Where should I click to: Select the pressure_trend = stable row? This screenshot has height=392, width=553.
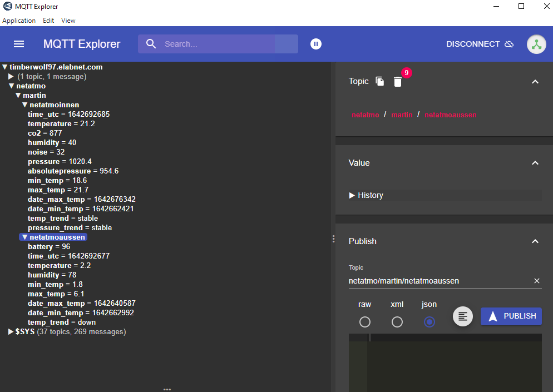70,228
